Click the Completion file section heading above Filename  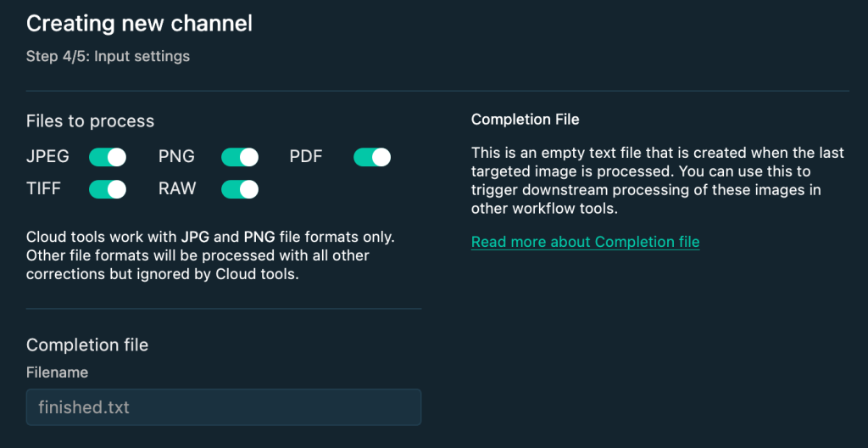87,344
